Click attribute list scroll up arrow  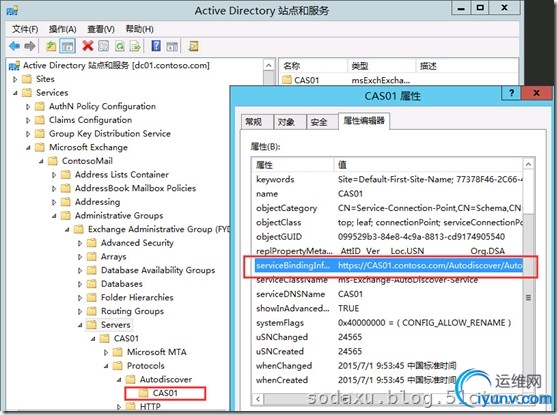click(528, 164)
